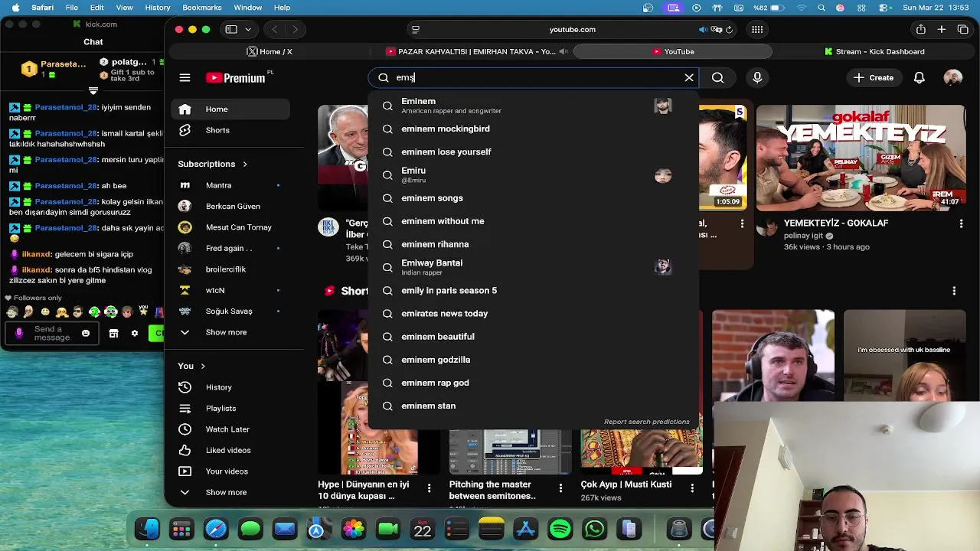980x551 pixels.
Task: Open Safari share button
Action: point(921,29)
